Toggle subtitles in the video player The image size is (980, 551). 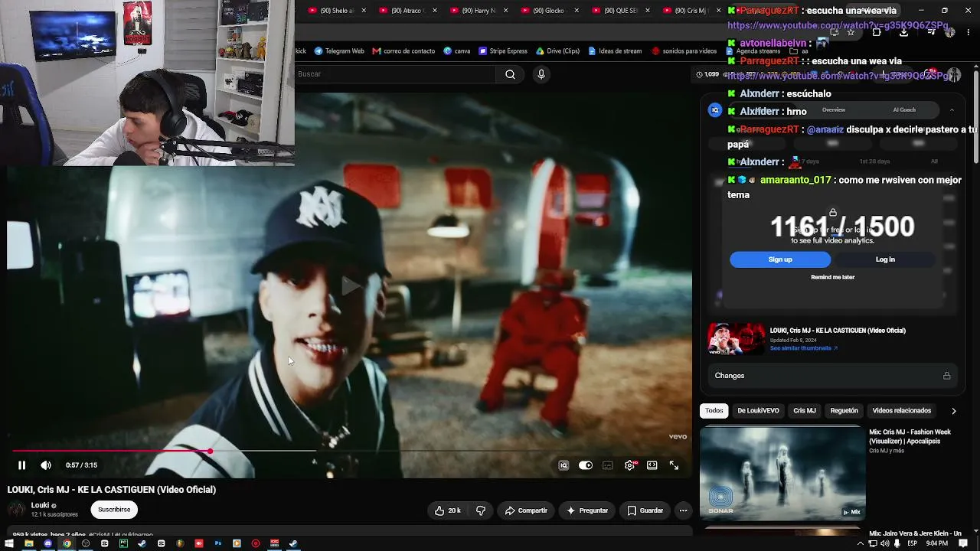click(608, 465)
